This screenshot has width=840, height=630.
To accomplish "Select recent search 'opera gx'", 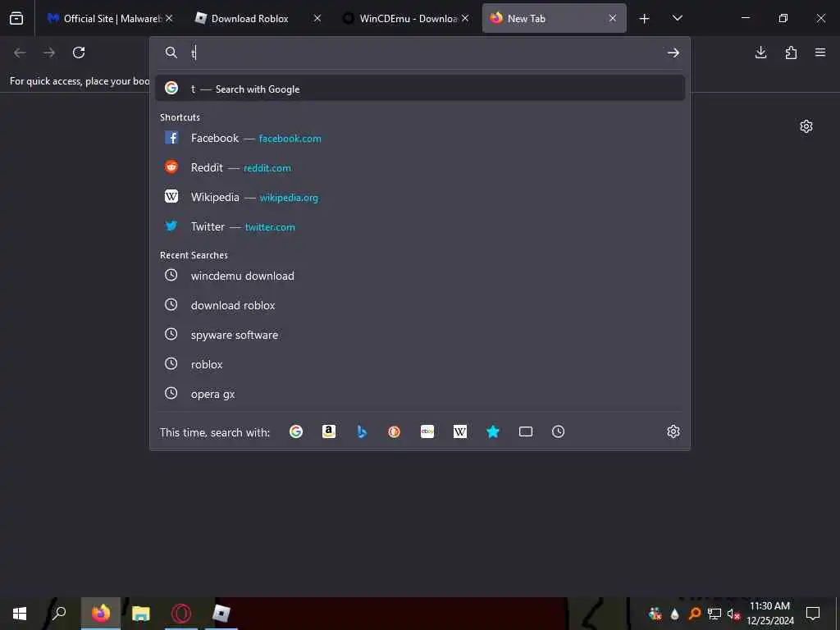I will [x=420, y=394].
